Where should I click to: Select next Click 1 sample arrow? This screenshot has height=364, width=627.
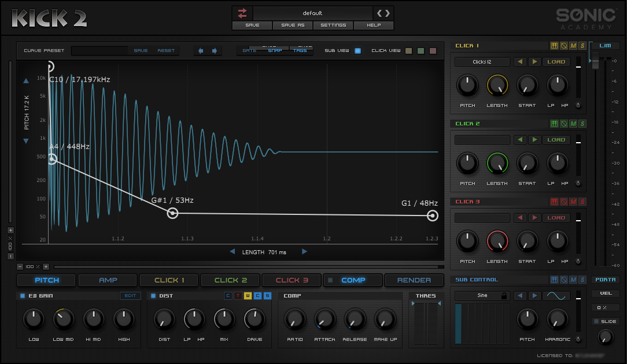pyautogui.click(x=534, y=62)
